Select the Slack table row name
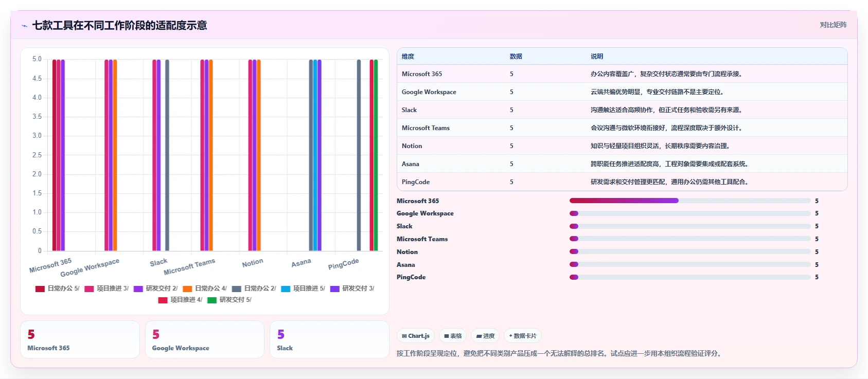Viewport: 868px width, 379px height. tap(409, 110)
